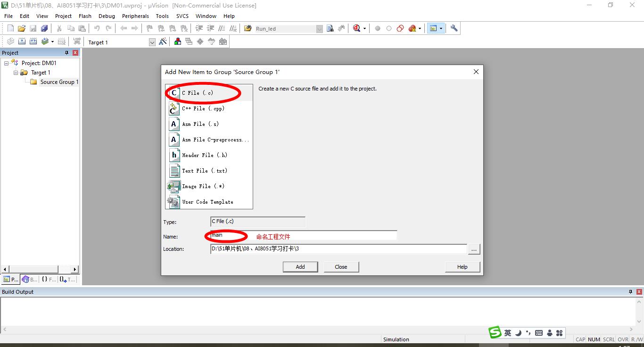Click the Insert Breakpoint red circle icon
This screenshot has height=347, width=644.
378,28
